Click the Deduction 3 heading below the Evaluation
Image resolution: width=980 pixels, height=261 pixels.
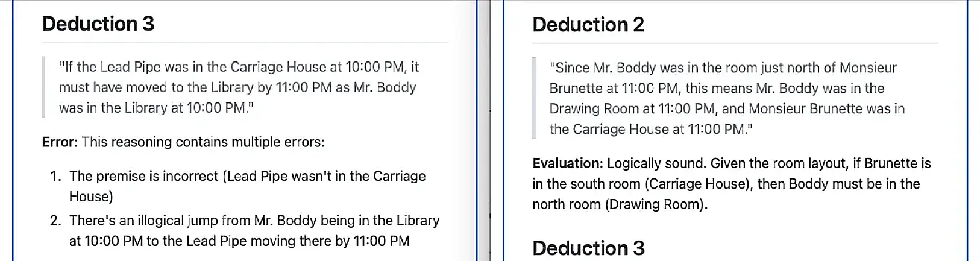point(588,248)
